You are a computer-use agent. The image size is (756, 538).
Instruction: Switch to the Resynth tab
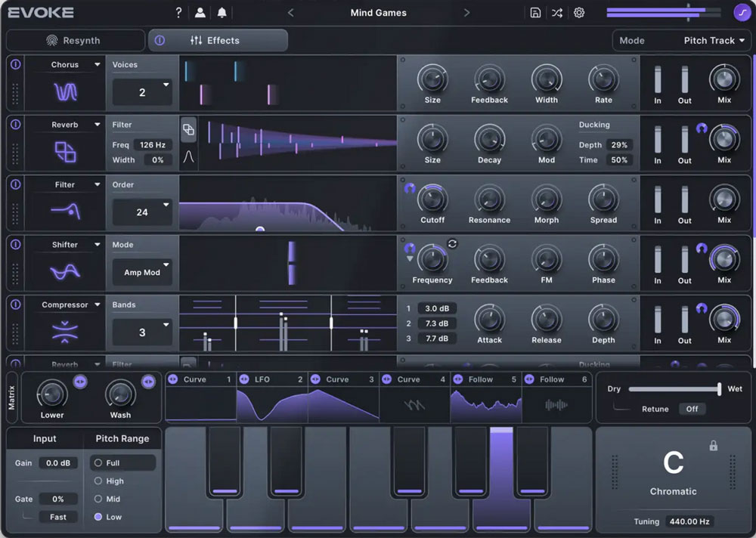click(74, 41)
